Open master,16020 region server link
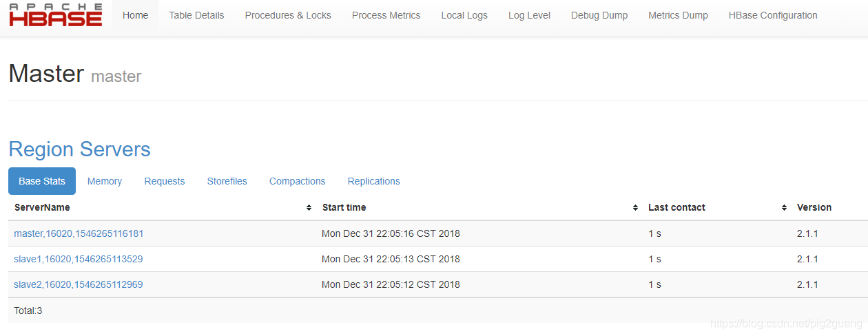The width and height of the screenshot is (868, 336). pos(79,233)
